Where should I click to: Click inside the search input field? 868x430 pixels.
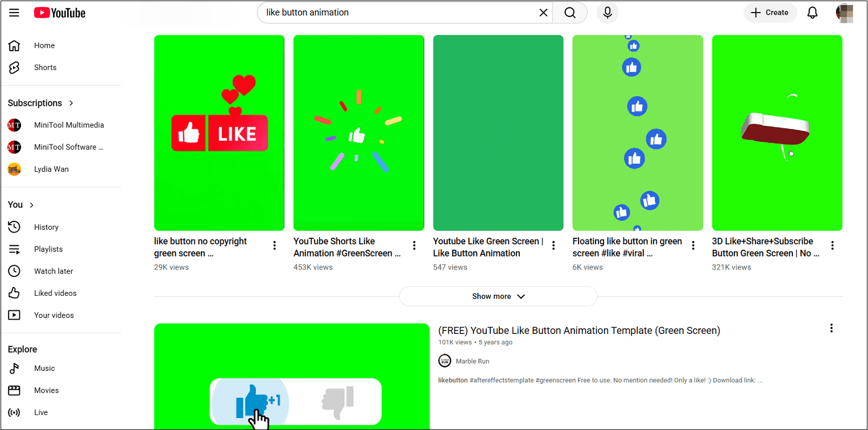398,13
